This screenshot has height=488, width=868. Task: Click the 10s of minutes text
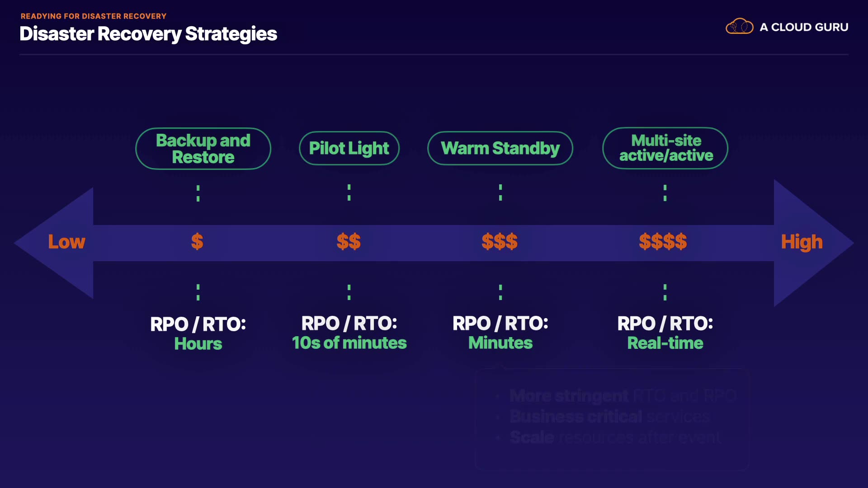click(349, 343)
